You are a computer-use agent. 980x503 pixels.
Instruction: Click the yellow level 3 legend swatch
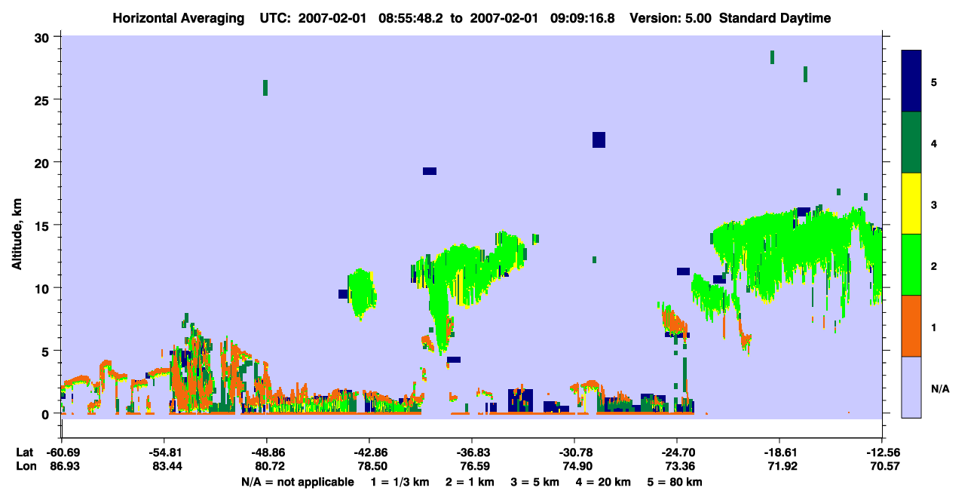(911, 204)
